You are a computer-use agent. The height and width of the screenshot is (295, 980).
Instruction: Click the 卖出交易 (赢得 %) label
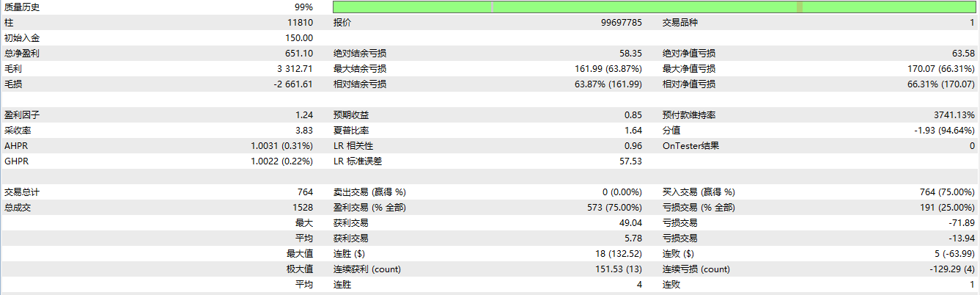[x=370, y=192]
